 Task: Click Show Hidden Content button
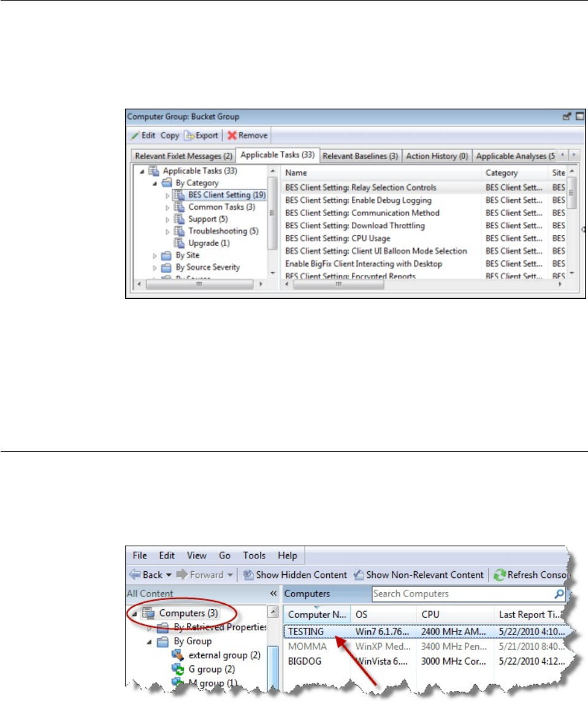coord(296,575)
